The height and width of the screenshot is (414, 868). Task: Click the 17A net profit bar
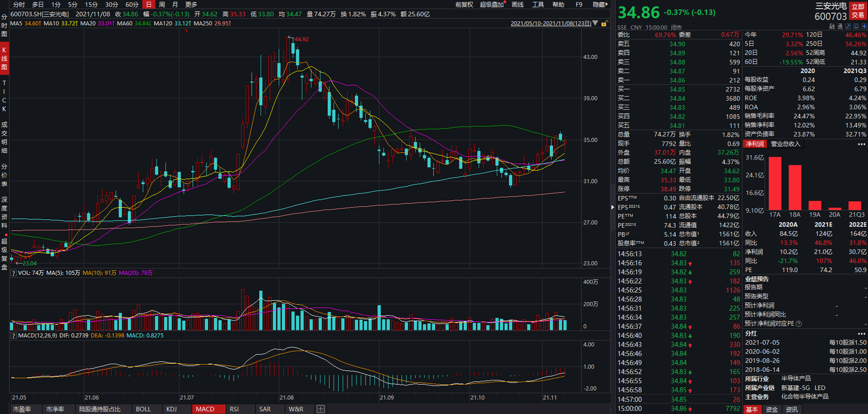pyautogui.click(x=775, y=183)
